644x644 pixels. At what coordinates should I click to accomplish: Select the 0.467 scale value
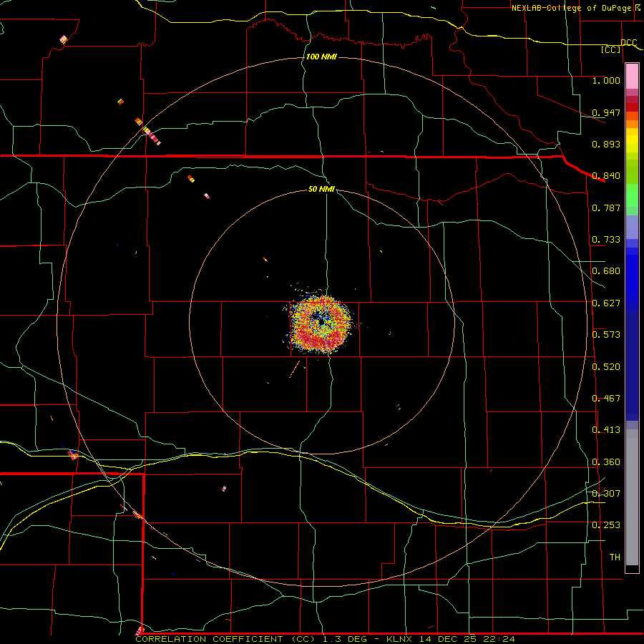pos(606,399)
